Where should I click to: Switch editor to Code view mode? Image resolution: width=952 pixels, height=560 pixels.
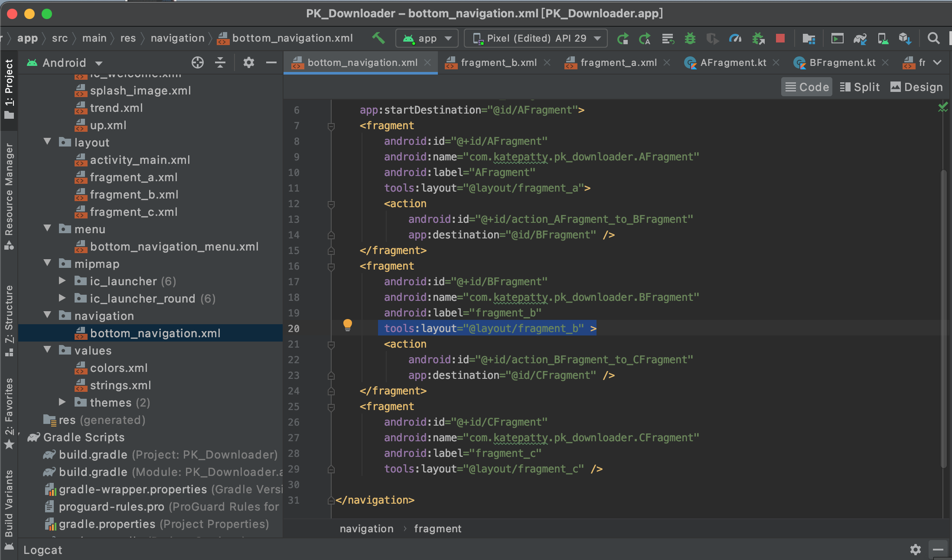(x=807, y=87)
